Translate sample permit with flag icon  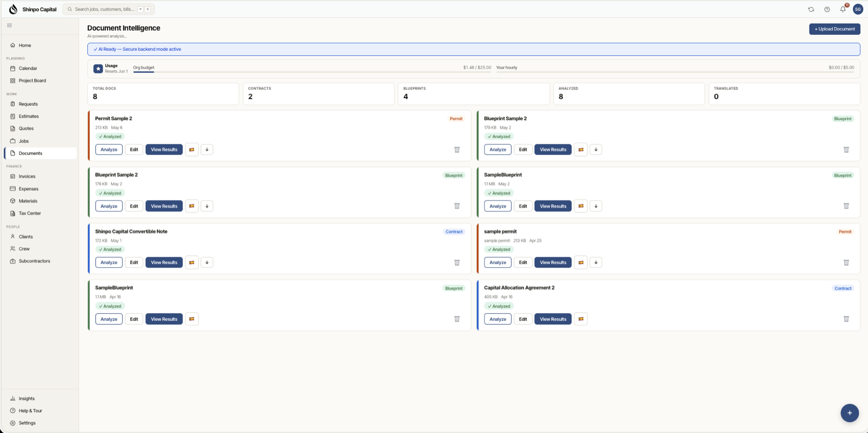(x=580, y=262)
